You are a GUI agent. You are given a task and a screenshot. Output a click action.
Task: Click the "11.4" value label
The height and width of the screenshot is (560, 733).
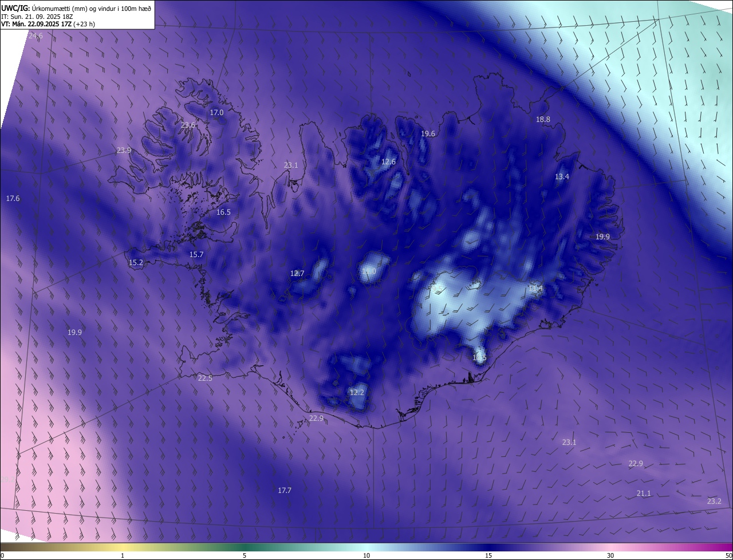point(535,289)
